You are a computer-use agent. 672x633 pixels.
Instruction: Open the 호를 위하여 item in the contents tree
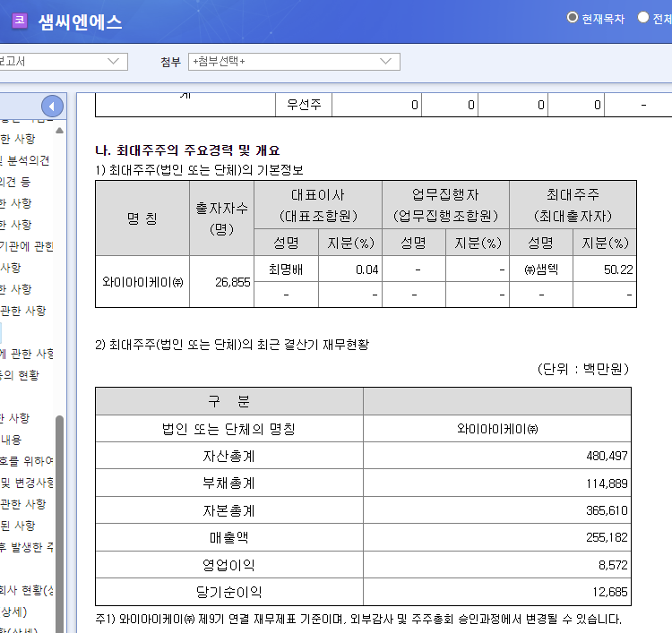click(x=27, y=461)
